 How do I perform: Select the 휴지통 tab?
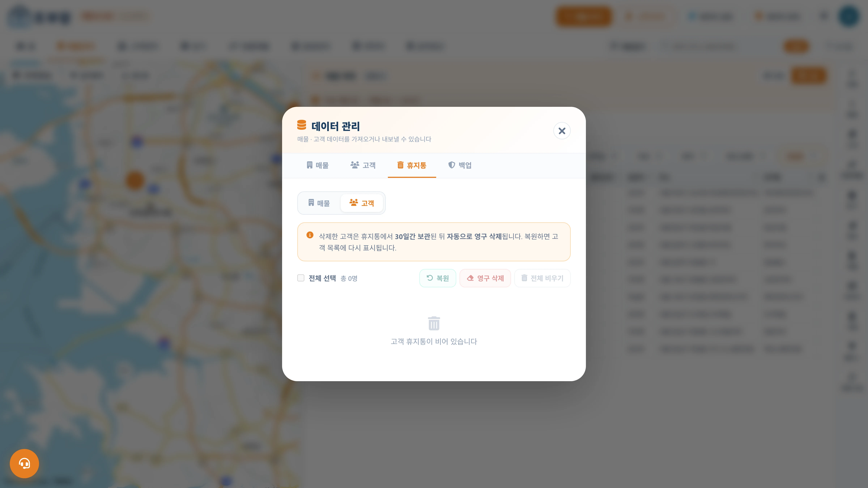(x=412, y=165)
